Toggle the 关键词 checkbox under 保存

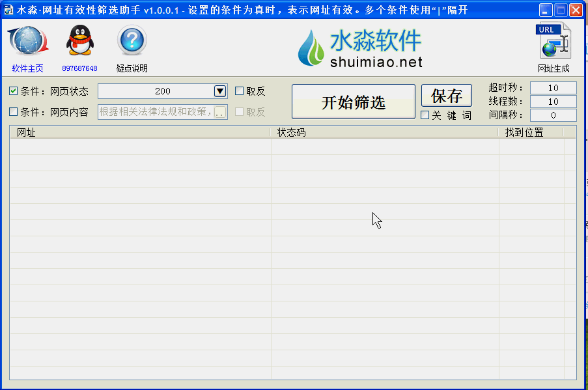click(425, 115)
